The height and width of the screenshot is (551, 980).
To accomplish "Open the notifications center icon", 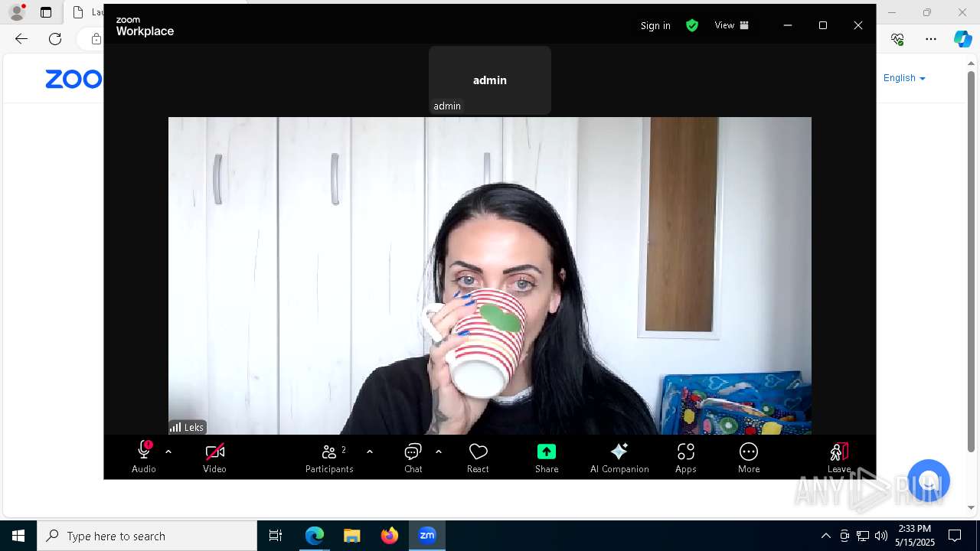I will [x=955, y=536].
